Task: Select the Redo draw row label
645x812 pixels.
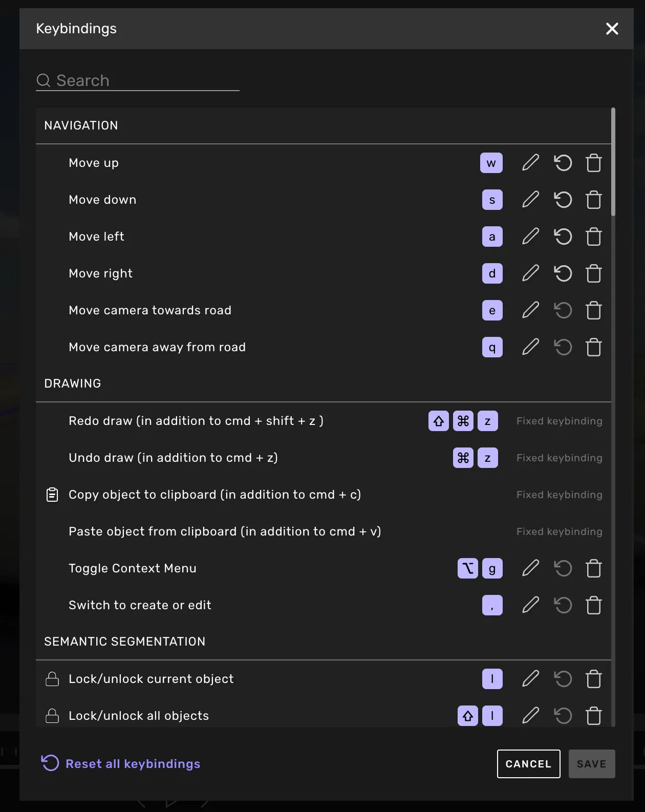Action: [196, 421]
